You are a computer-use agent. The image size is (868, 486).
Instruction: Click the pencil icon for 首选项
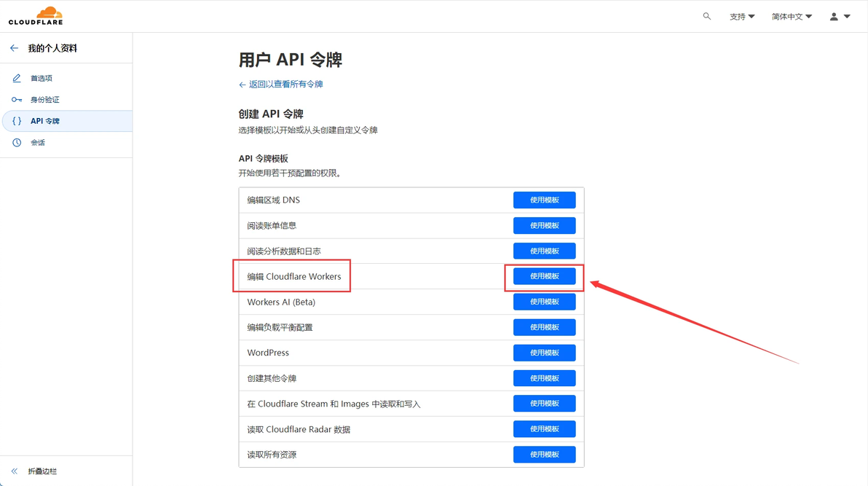point(17,78)
